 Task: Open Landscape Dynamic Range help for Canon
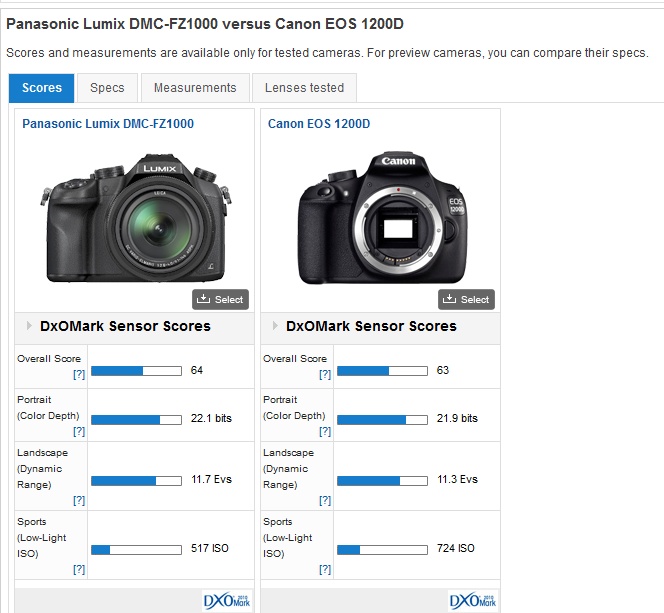coord(325,500)
